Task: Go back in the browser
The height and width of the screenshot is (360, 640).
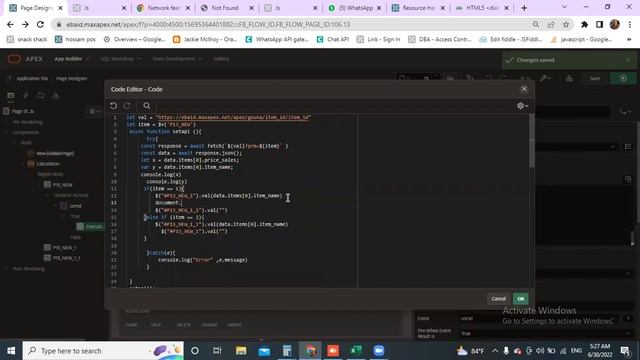Action: (10, 24)
